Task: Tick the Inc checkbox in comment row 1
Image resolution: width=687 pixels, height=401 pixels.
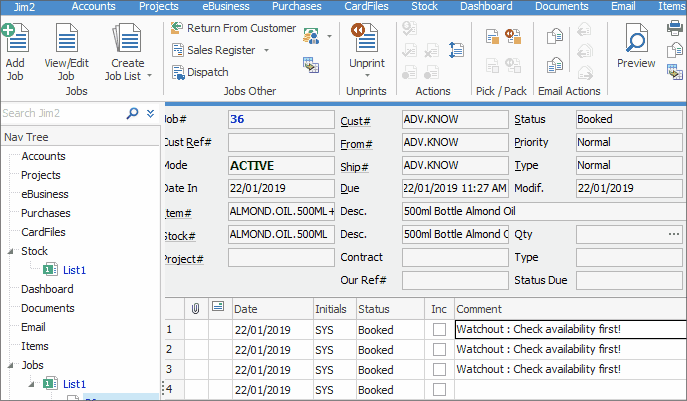Action: [440, 329]
